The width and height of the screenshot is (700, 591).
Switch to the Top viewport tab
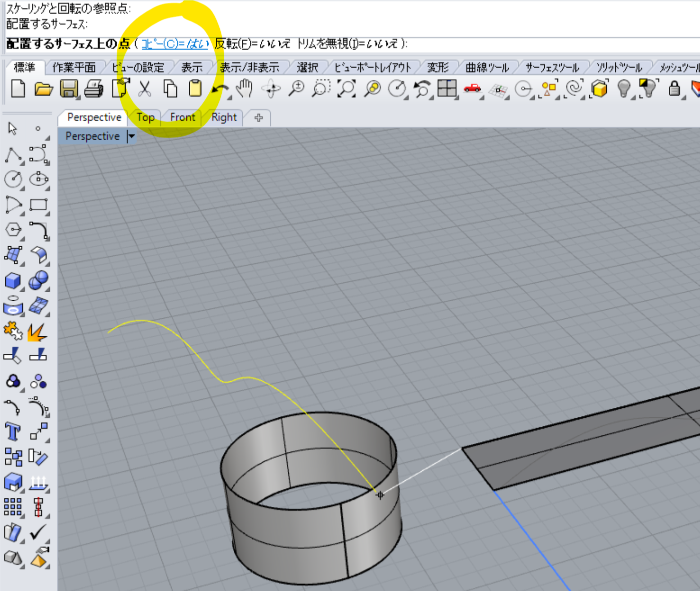(146, 118)
